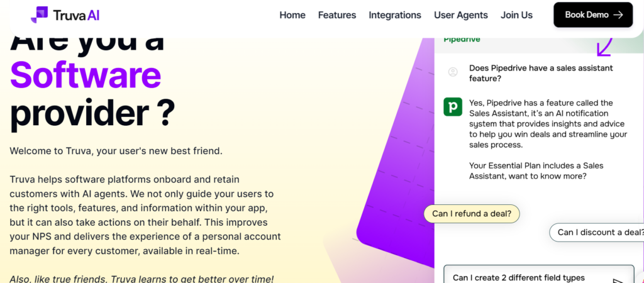This screenshot has width=644, height=283.
Task: Select Integrations in the top navigation
Action: point(395,15)
